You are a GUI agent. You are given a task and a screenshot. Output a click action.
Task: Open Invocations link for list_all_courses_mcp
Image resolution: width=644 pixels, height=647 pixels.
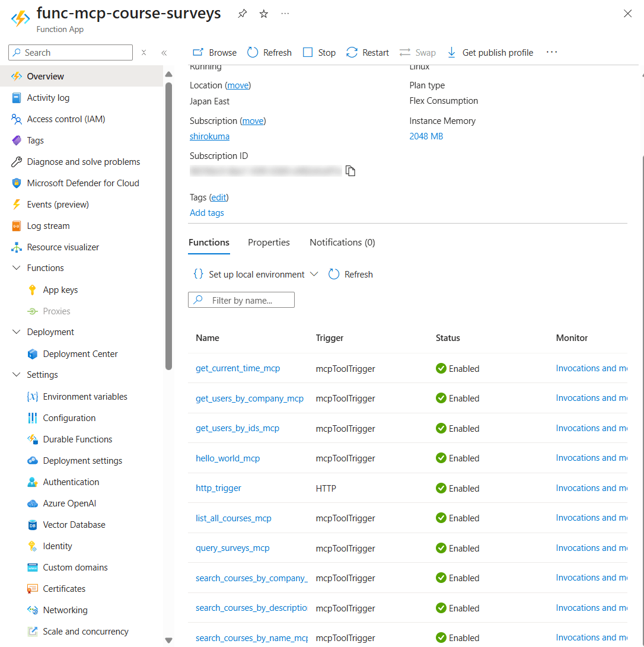pos(591,518)
